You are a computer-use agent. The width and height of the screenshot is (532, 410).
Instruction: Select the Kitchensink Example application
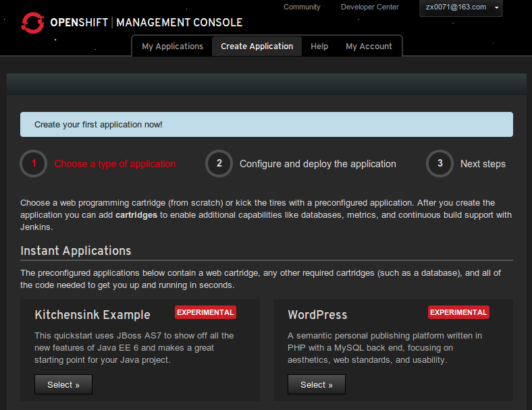point(63,384)
